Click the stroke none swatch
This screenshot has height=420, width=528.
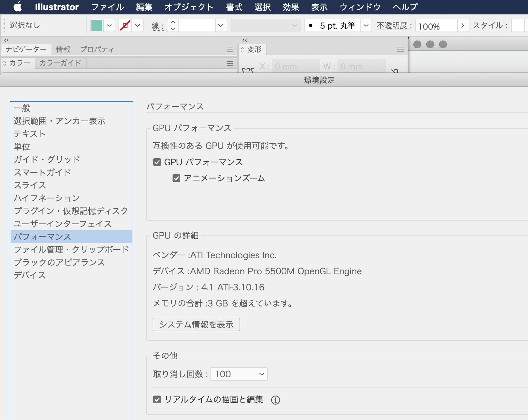click(x=125, y=25)
